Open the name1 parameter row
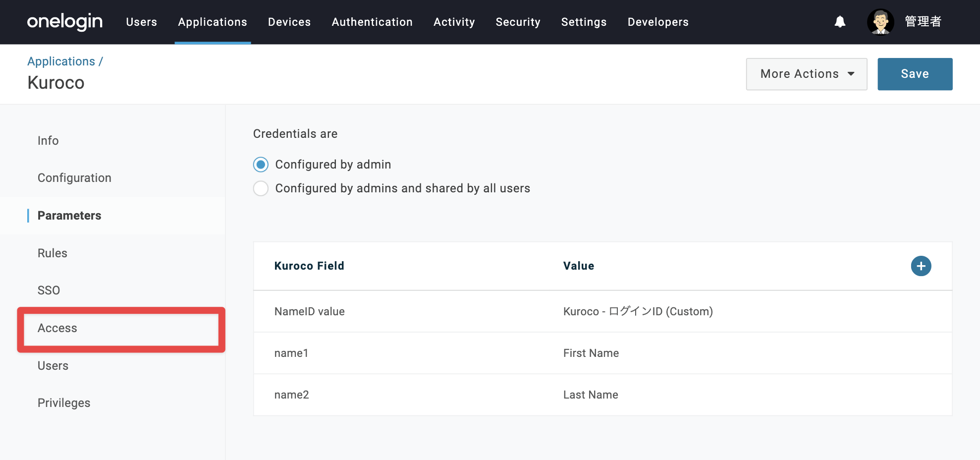The height and width of the screenshot is (460, 980). 602,353
